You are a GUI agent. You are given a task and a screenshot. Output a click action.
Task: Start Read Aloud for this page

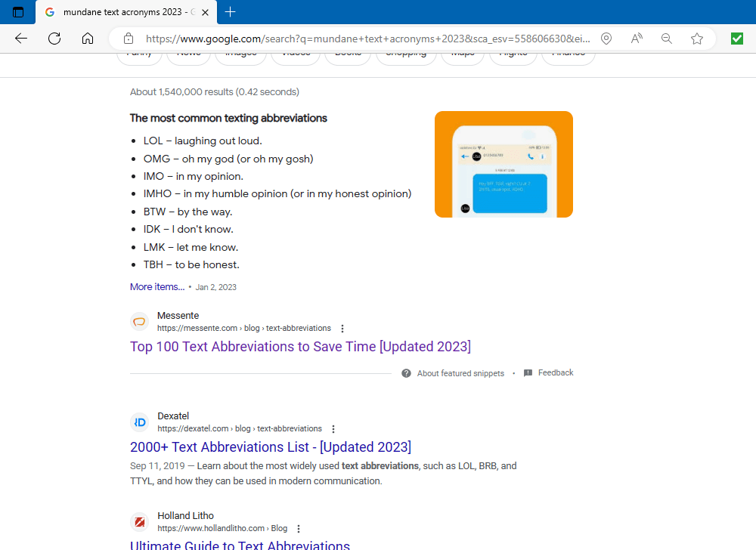637,39
